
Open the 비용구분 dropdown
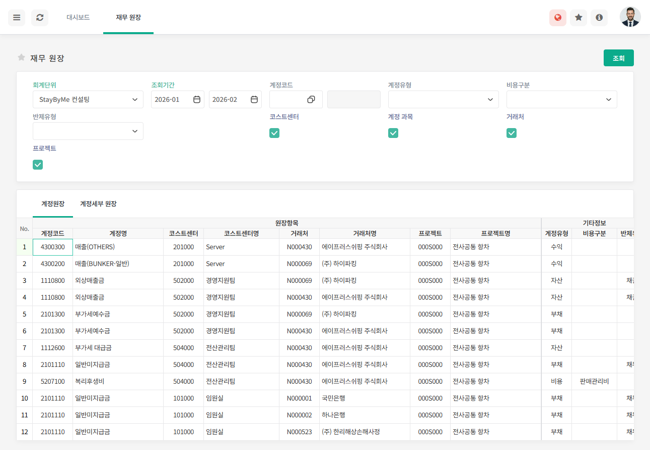561,100
